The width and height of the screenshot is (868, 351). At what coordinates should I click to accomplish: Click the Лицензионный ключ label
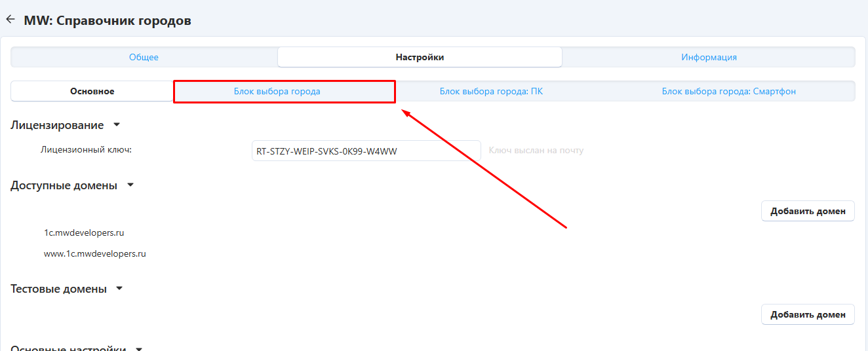click(x=86, y=150)
